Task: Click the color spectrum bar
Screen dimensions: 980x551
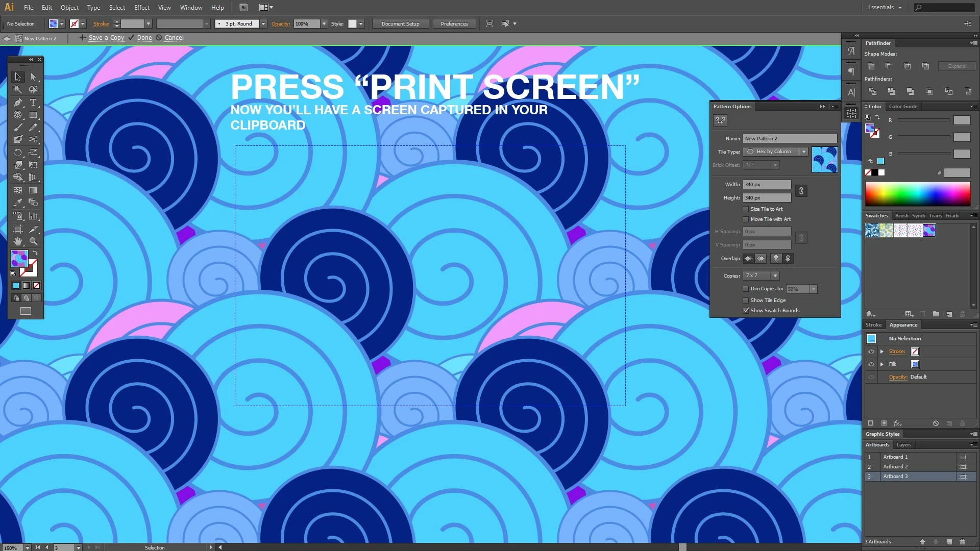Action: pos(917,194)
